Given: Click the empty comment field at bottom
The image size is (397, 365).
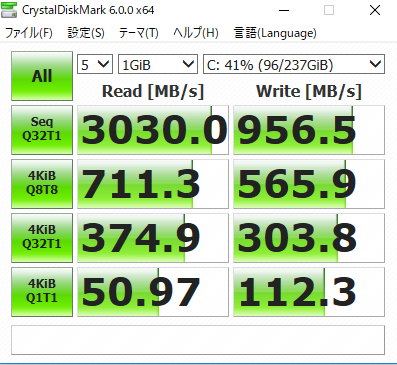Looking at the screenshot, I should coord(198,340).
